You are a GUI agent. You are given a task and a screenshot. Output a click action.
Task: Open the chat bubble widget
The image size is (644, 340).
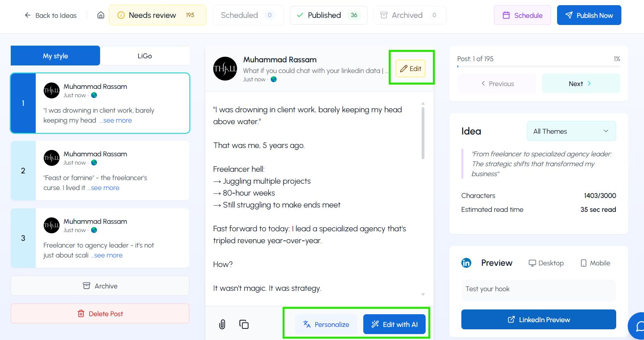pyautogui.click(x=638, y=326)
